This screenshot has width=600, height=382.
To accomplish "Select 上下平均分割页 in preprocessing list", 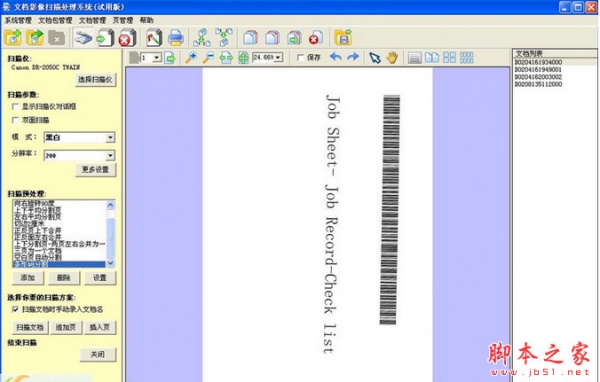I will pyautogui.click(x=38, y=210).
